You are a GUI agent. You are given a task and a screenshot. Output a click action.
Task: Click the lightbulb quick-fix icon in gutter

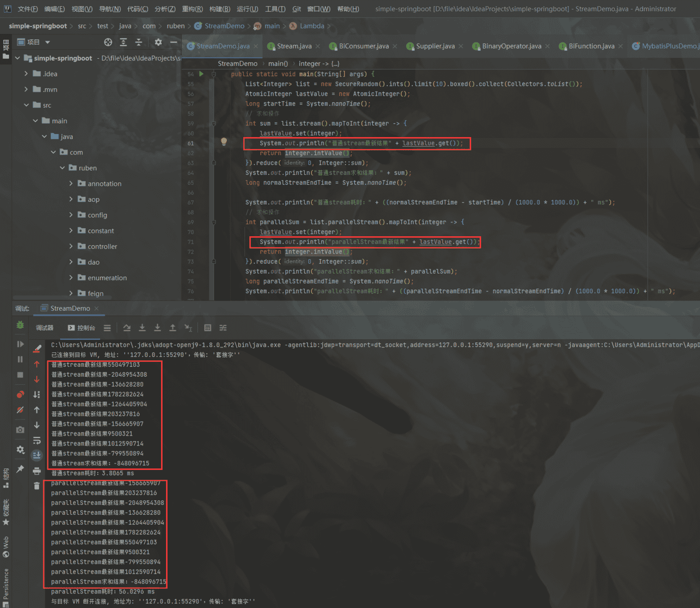[x=224, y=142]
